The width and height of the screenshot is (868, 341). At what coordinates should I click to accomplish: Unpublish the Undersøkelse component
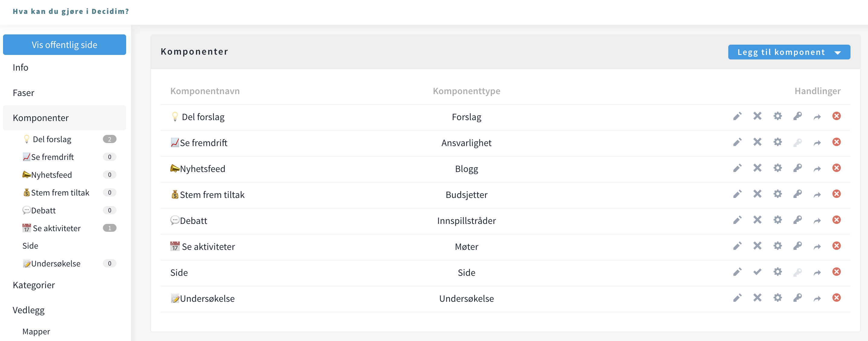coord(757,298)
